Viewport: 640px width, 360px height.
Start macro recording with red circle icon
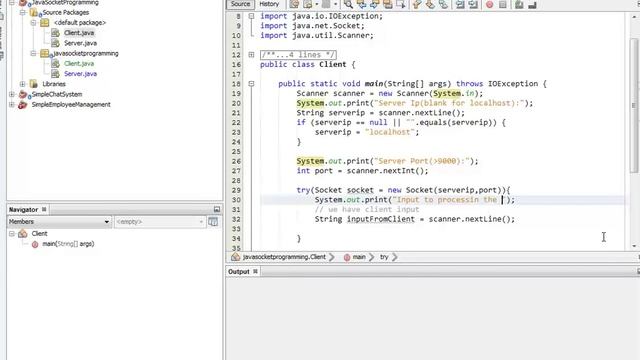point(489,4)
